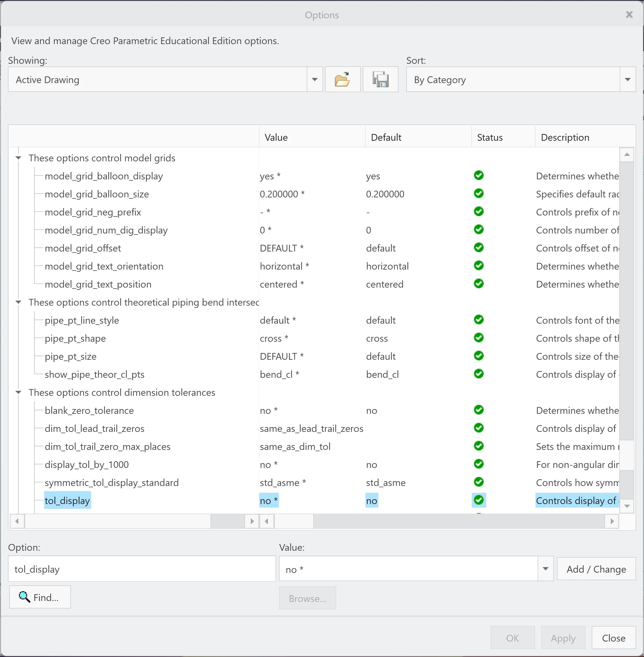Close the Options dialog with X

coord(629,14)
